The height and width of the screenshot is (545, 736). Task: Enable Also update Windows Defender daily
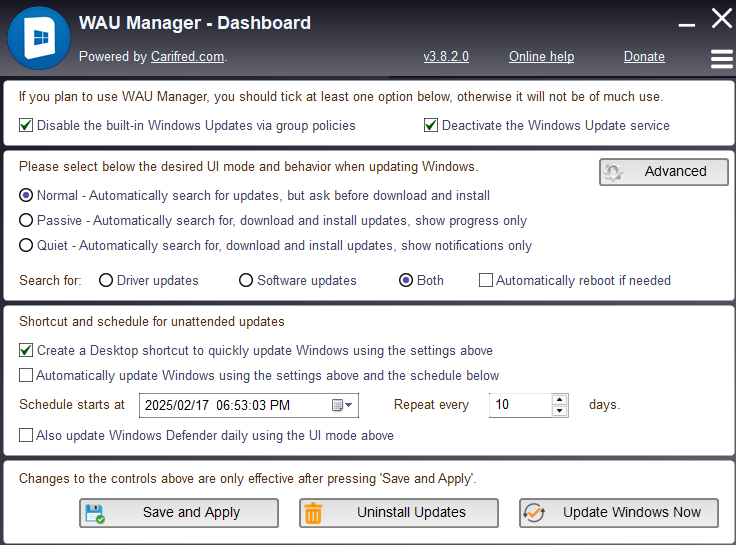(x=26, y=435)
